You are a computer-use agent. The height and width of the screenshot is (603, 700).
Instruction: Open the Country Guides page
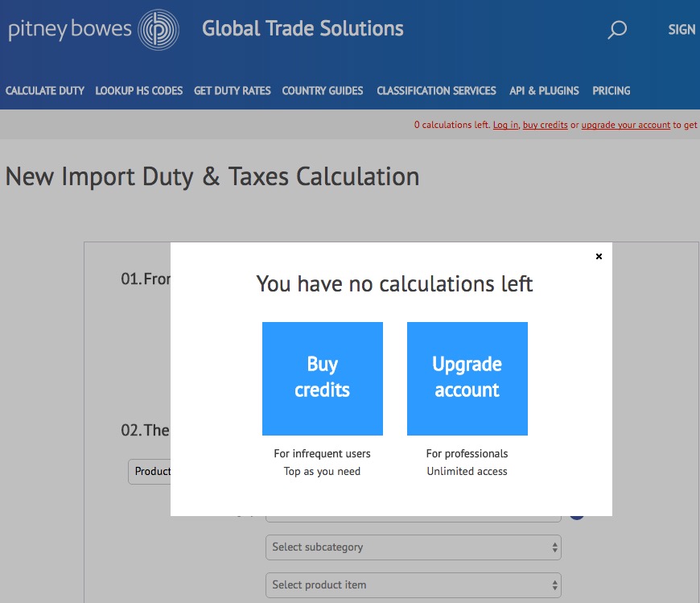tap(323, 91)
